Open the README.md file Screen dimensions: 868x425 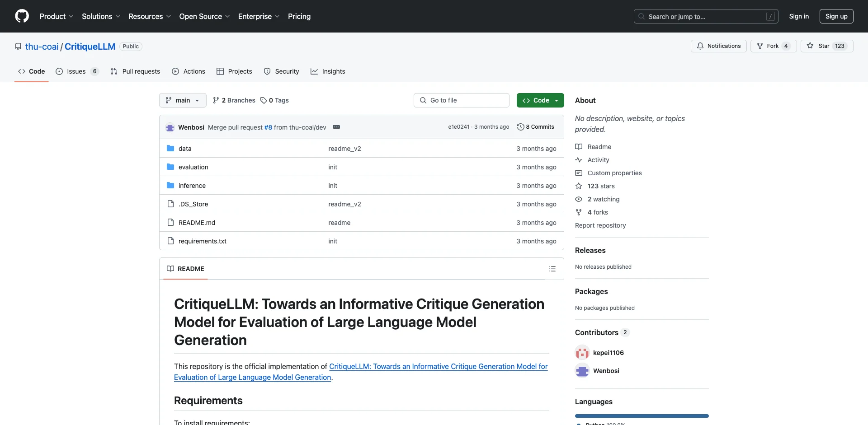tap(197, 223)
